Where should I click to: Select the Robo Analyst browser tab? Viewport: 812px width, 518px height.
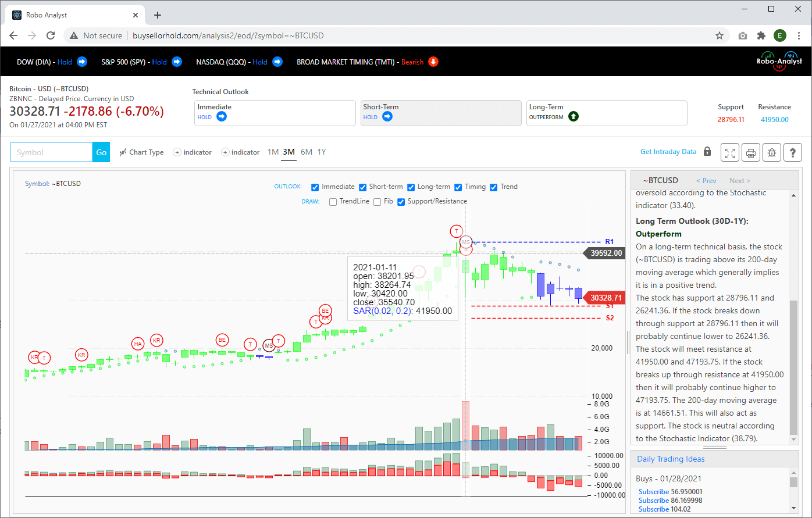point(75,15)
